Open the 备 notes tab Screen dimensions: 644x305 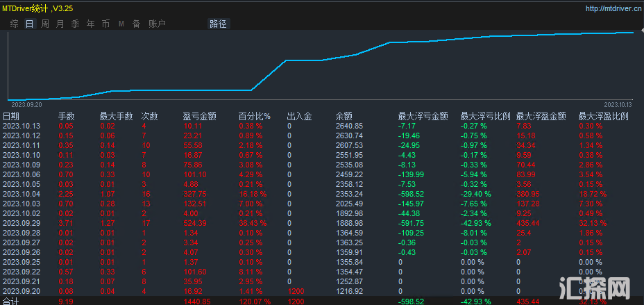(136, 24)
